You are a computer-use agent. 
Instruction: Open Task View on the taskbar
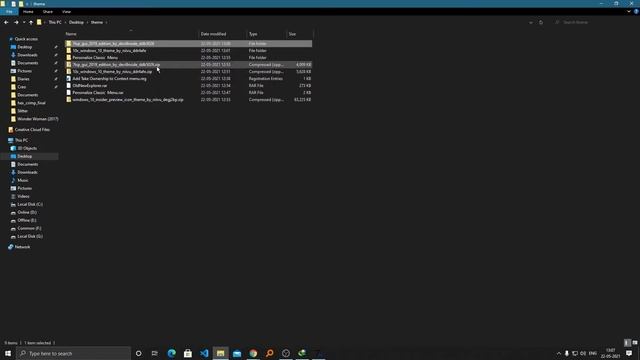[x=155, y=353]
